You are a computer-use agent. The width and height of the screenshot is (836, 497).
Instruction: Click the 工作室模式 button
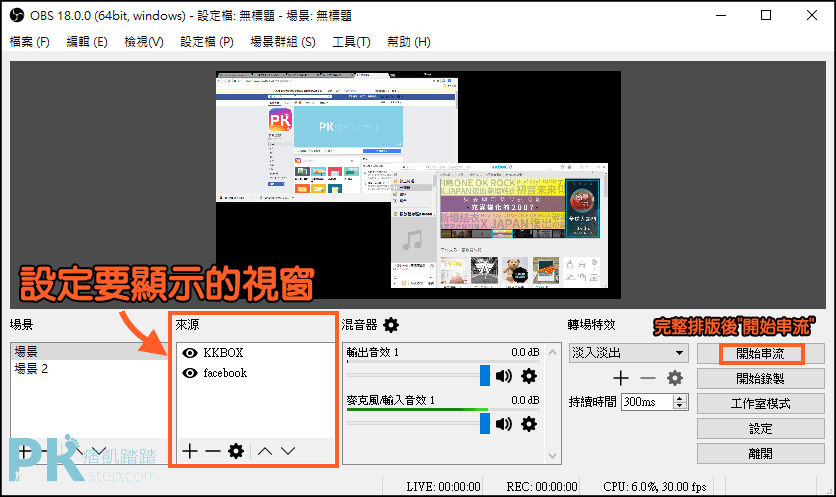[761, 404]
